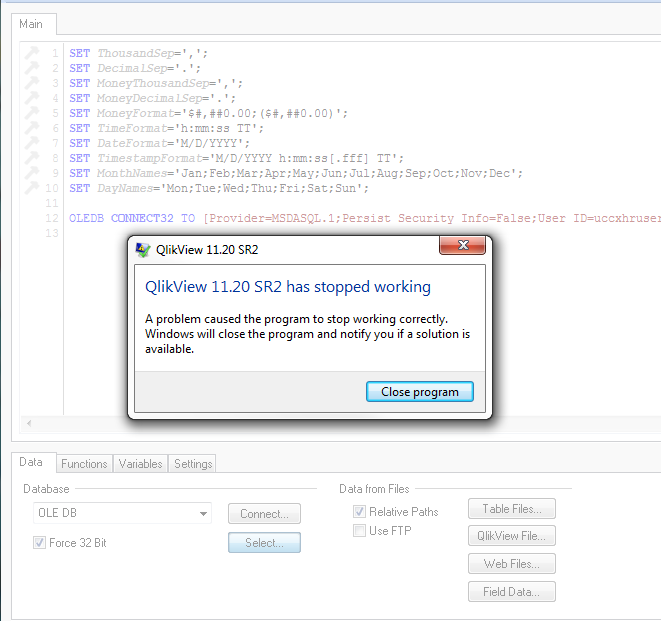Click the SET DateFormat script line
The width and height of the screenshot is (661, 621).
click(x=160, y=143)
